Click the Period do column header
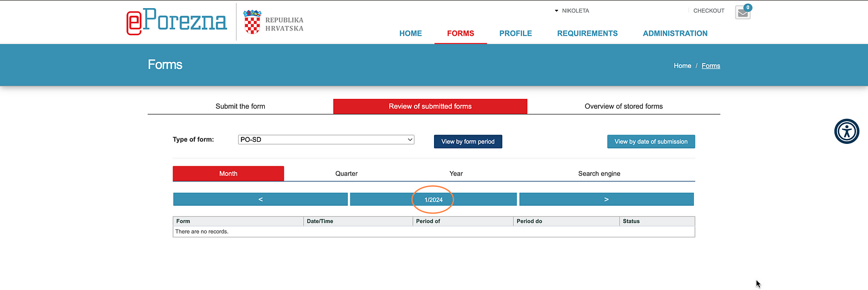Viewport: 868px width, 290px height. point(566,222)
